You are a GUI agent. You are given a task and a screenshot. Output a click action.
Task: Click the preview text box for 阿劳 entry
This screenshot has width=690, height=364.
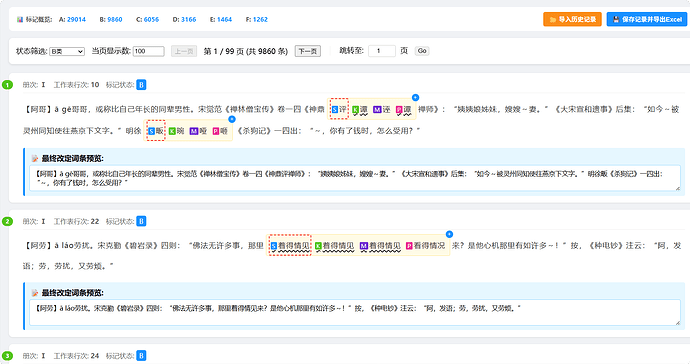coord(355,313)
